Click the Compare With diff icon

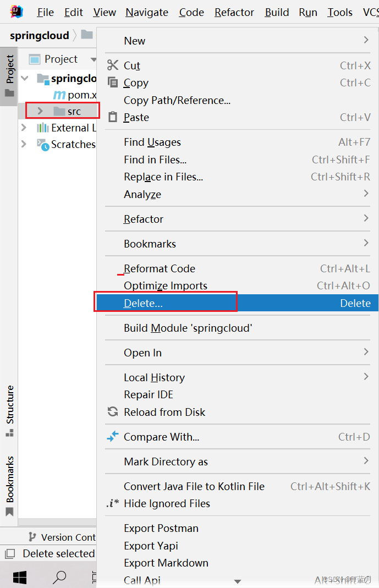point(113,436)
